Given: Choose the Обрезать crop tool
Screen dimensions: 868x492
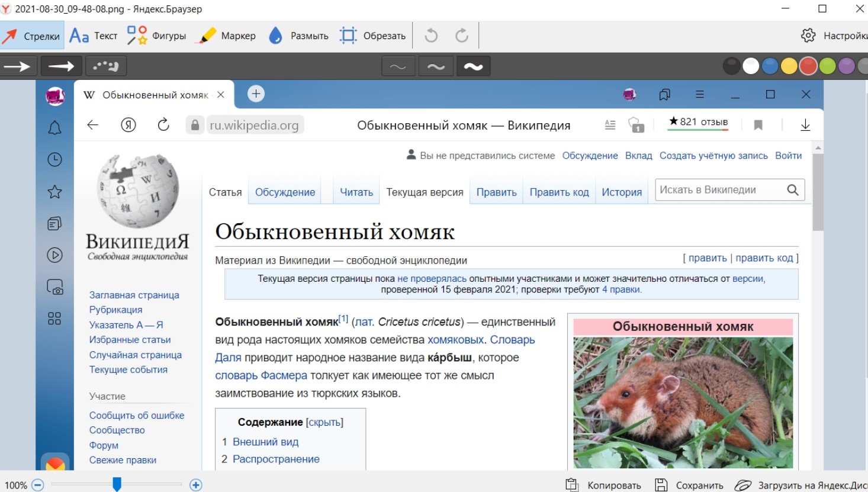Looking at the screenshot, I should coord(372,36).
